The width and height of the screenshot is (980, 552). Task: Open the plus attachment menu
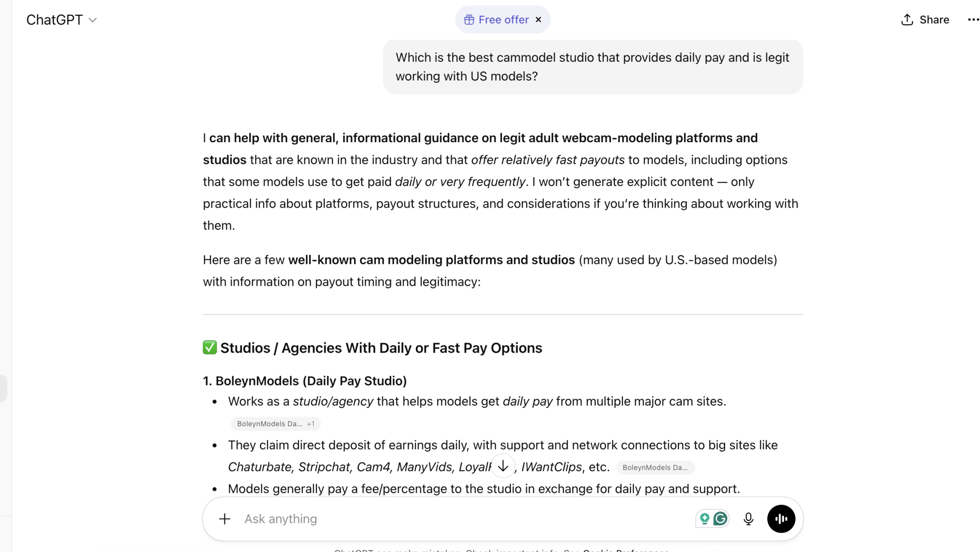click(x=224, y=519)
